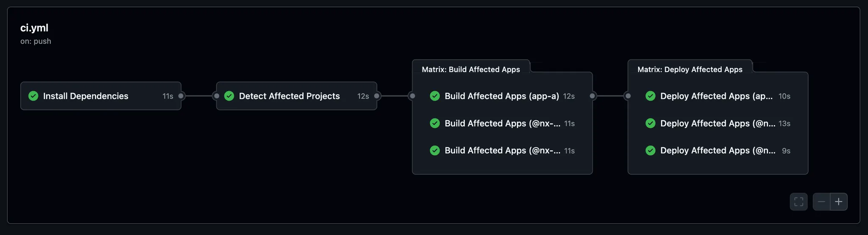Viewport: 868px width, 235px height.
Task: Open the Install Dependencies job
Action: coord(101,96)
